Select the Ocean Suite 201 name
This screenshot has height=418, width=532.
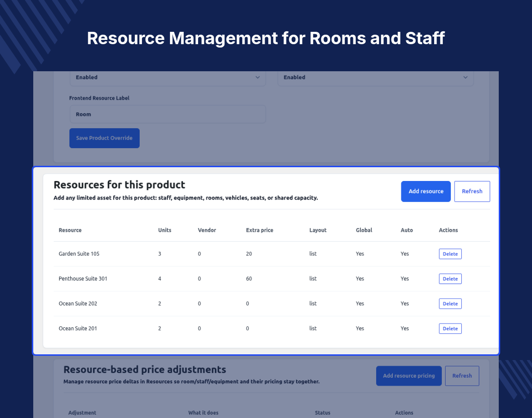(78, 328)
